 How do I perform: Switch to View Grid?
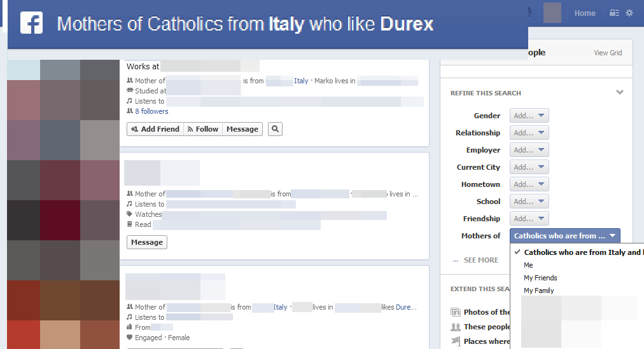608,53
